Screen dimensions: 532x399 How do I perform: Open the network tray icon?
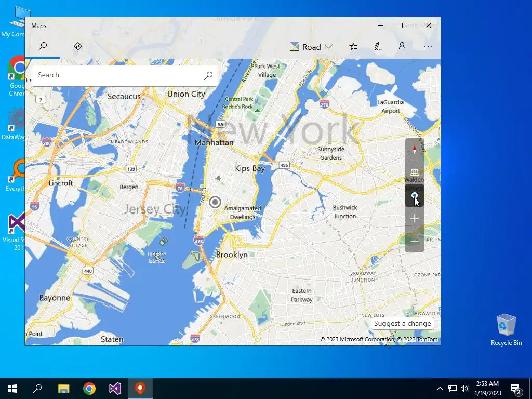[x=453, y=389]
